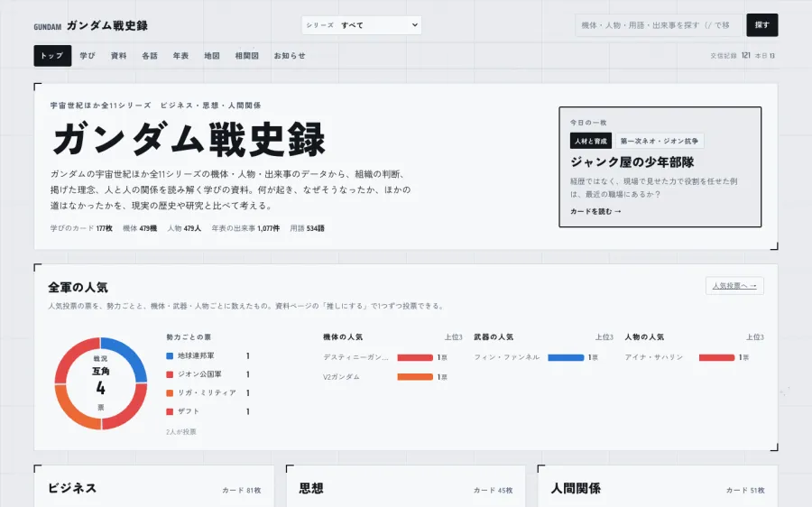Click the 武器の人気 column heading
The width and height of the screenshot is (812, 507).
pos(494,337)
